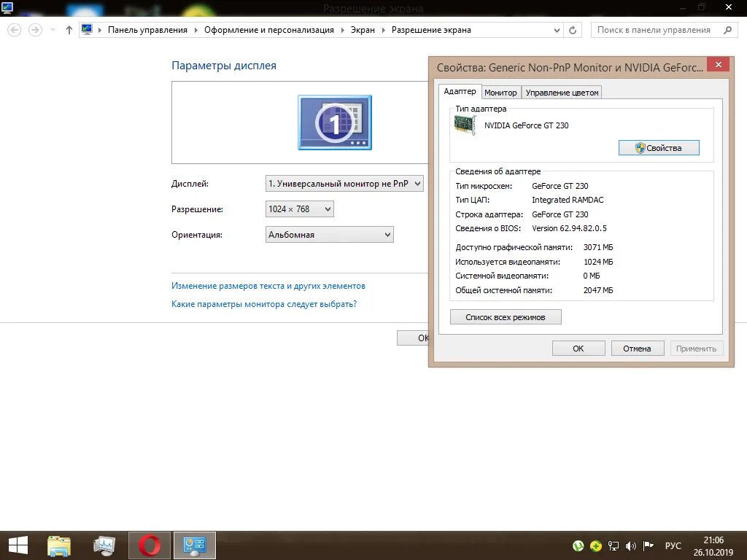747x560 pixels.
Task: Click partially hidden OK button in main window
Action: click(413, 338)
